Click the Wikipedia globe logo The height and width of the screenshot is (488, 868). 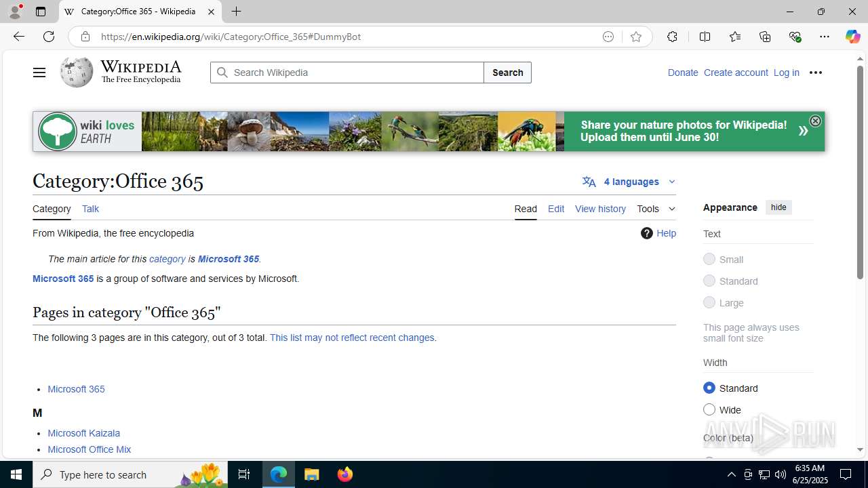click(76, 73)
